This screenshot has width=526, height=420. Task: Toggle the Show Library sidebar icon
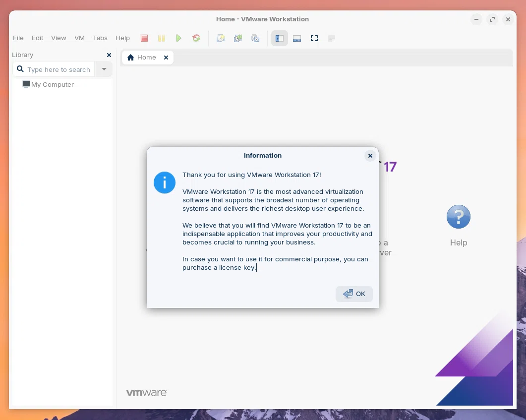click(280, 38)
